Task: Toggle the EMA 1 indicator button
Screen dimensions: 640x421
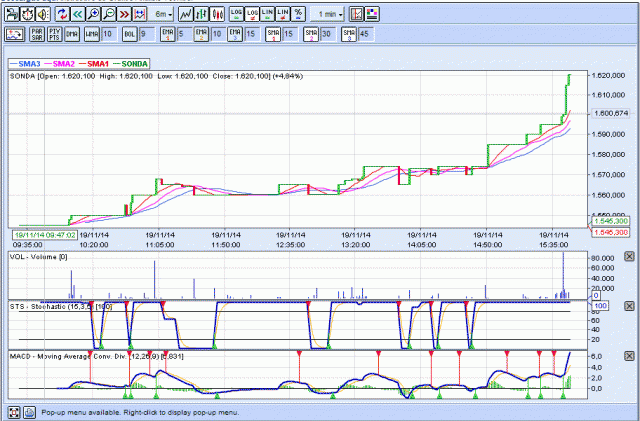Action: 167,33
